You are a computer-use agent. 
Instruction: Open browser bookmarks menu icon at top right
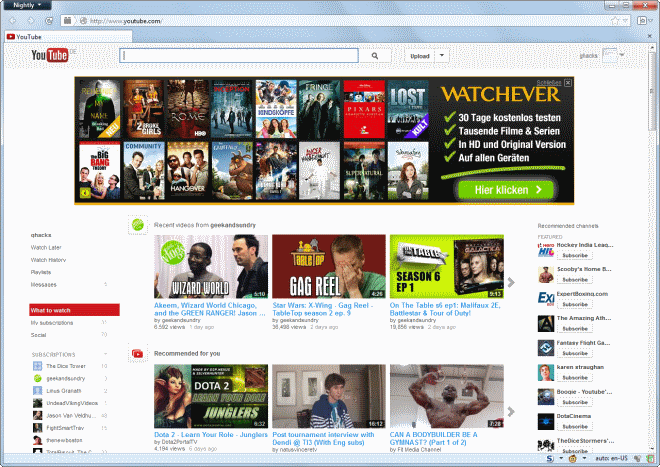[x=641, y=21]
